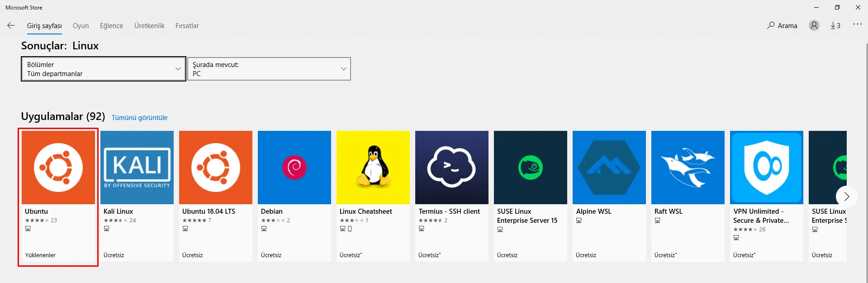Screen dimensions: 868x283
Task: Click Kali Linux star rating 24
Action: (x=120, y=221)
